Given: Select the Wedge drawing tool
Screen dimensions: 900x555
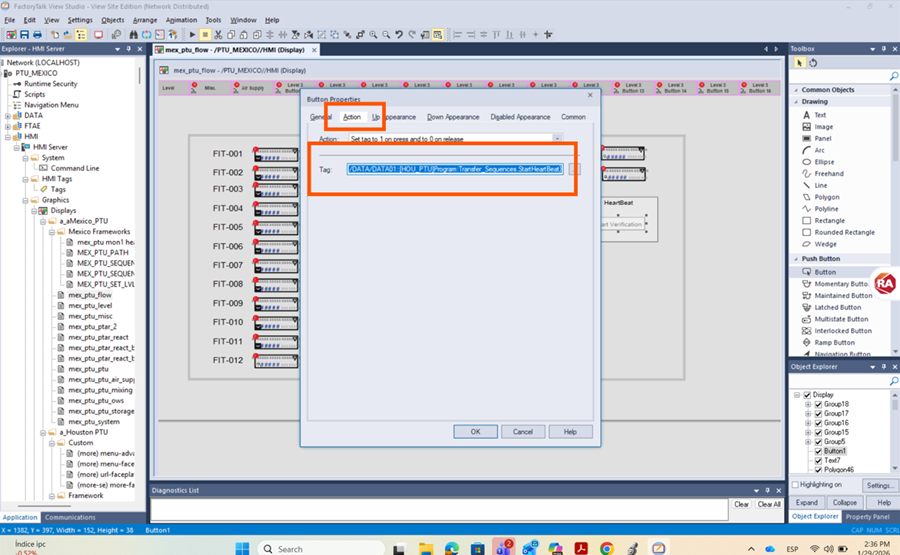Looking at the screenshot, I should pyautogui.click(x=825, y=244).
